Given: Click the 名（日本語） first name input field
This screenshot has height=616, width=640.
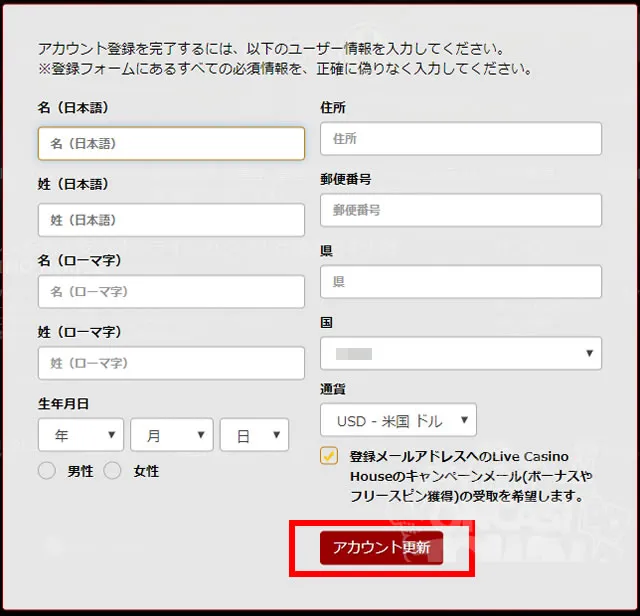Looking at the screenshot, I should click(x=171, y=143).
